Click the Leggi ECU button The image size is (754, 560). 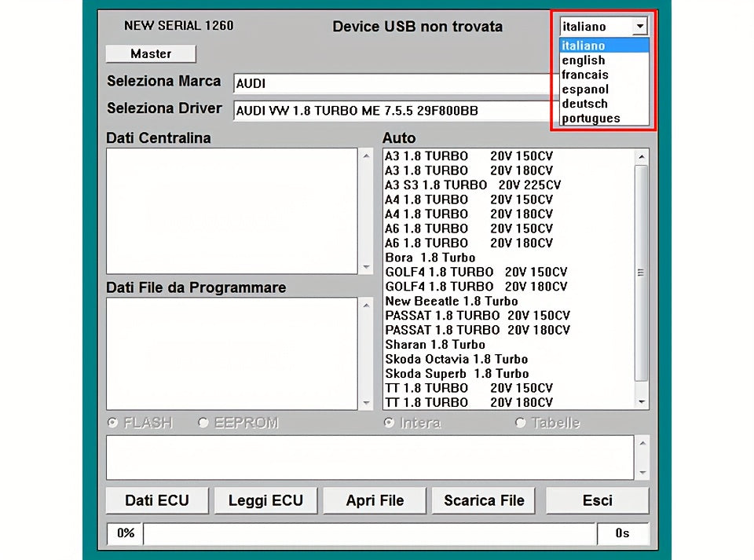point(266,500)
